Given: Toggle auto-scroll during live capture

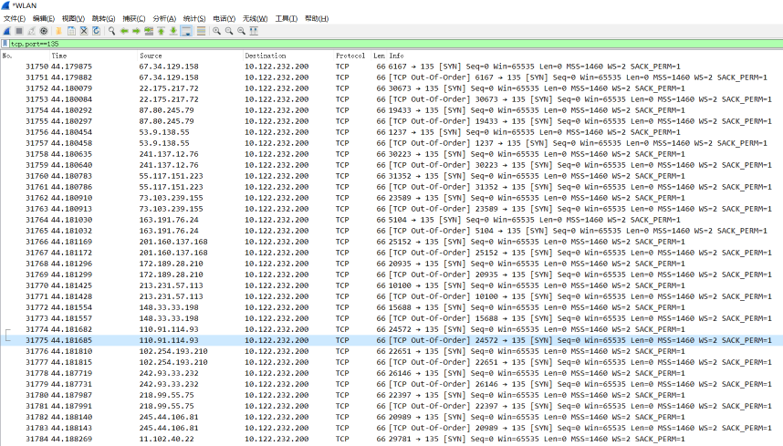Looking at the screenshot, I should (x=186, y=31).
